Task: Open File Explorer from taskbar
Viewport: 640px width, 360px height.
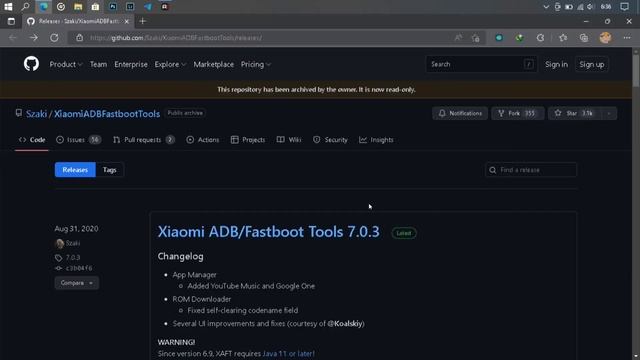Action: coord(78,7)
